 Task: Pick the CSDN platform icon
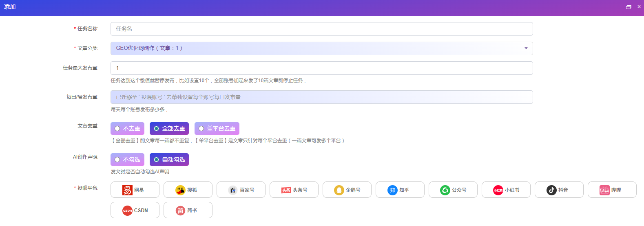click(127, 210)
